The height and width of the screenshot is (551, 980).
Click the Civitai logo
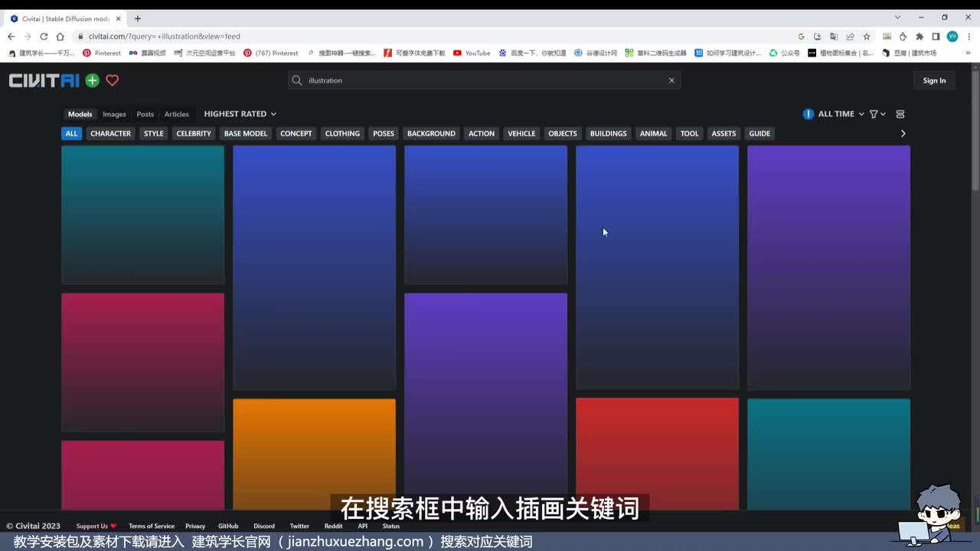(44, 80)
